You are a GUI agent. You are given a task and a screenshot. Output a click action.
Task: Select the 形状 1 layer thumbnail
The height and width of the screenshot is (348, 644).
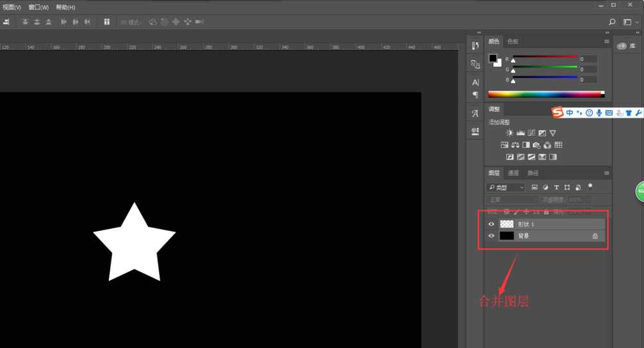[507, 224]
